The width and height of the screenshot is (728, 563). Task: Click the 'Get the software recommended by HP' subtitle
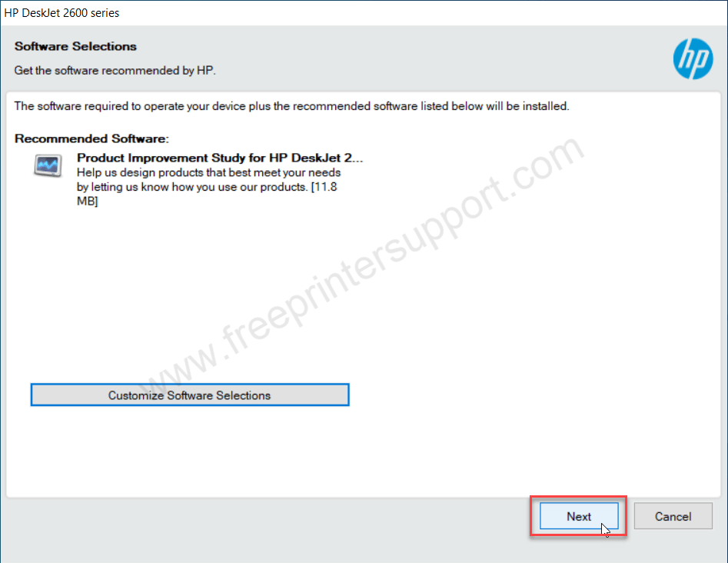[115, 71]
